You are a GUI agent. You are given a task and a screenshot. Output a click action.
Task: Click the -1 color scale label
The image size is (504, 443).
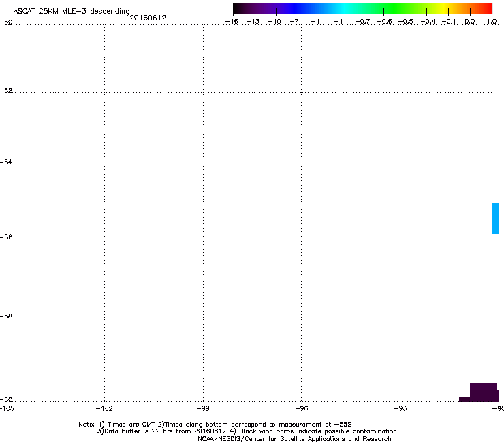pyautogui.click(x=338, y=22)
